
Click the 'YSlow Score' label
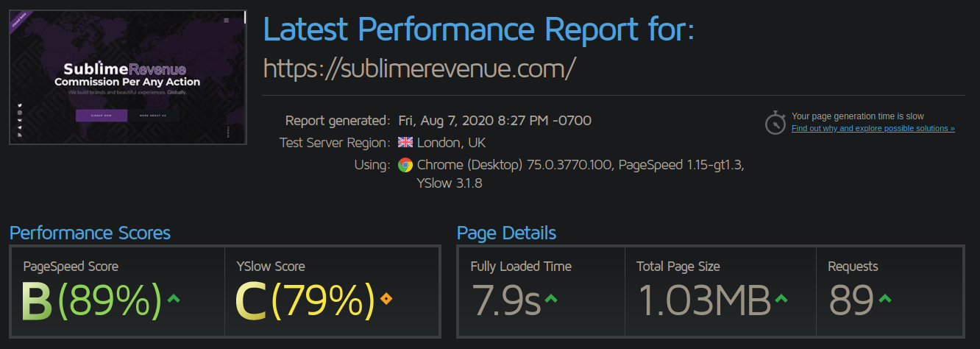(271, 267)
